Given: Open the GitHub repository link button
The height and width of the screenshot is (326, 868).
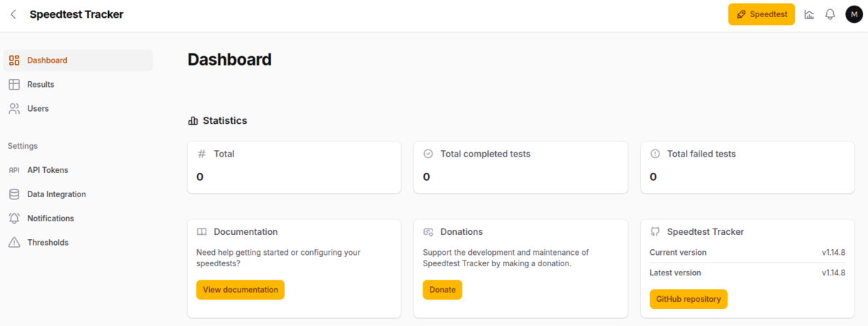Looking at the screenshot, I should tap(688, 299).
